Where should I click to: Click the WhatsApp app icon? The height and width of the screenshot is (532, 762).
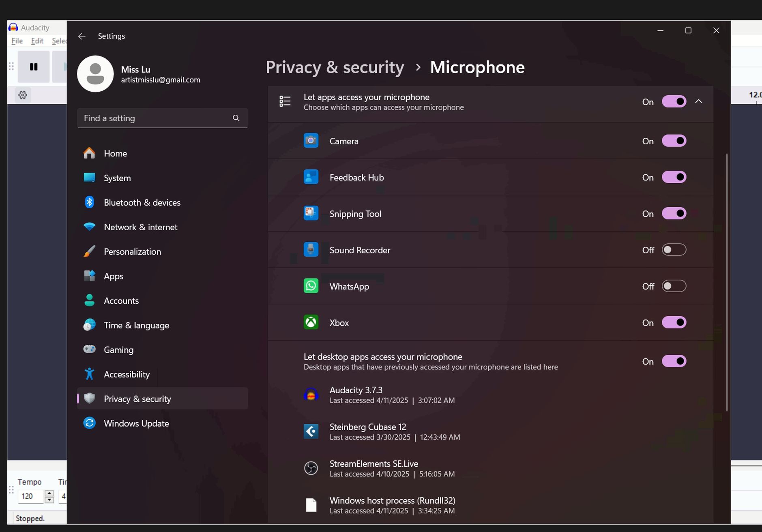[x=311, y=286]
